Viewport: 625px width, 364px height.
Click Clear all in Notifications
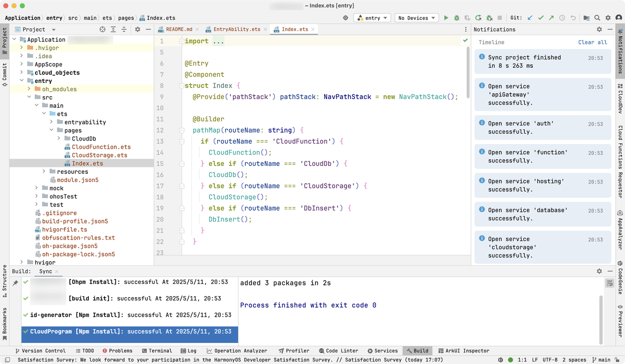click(593, 42)
